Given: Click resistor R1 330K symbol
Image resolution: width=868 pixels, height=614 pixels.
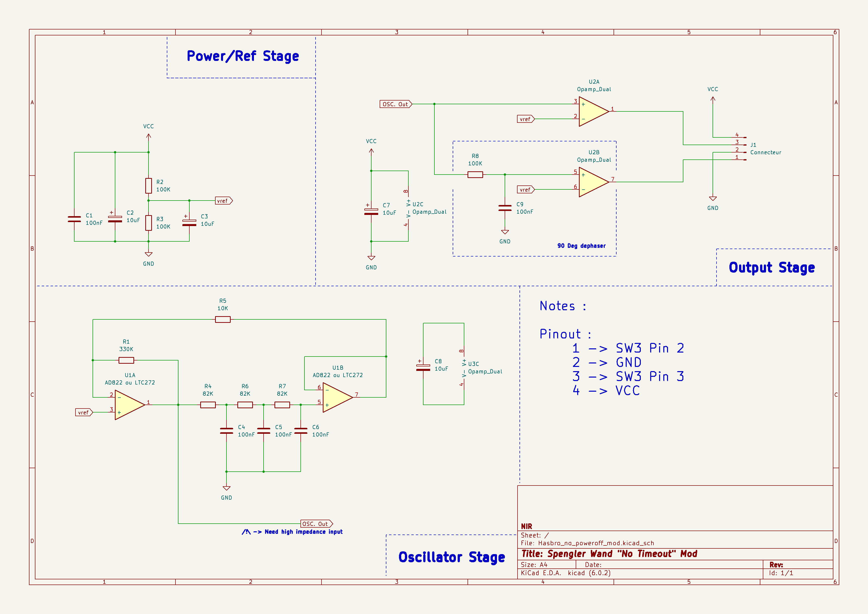Looking at the screenshot, I should coord(126,360).
